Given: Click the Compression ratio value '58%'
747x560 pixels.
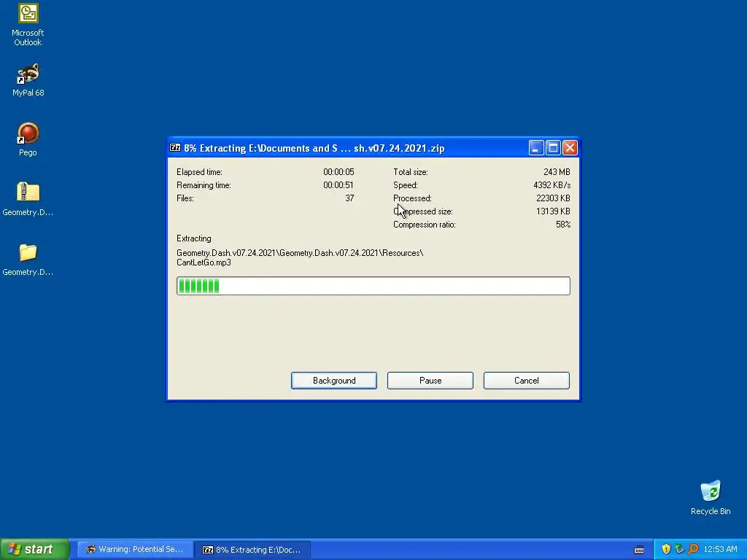Looking at the screenshot, I should 563,225.
